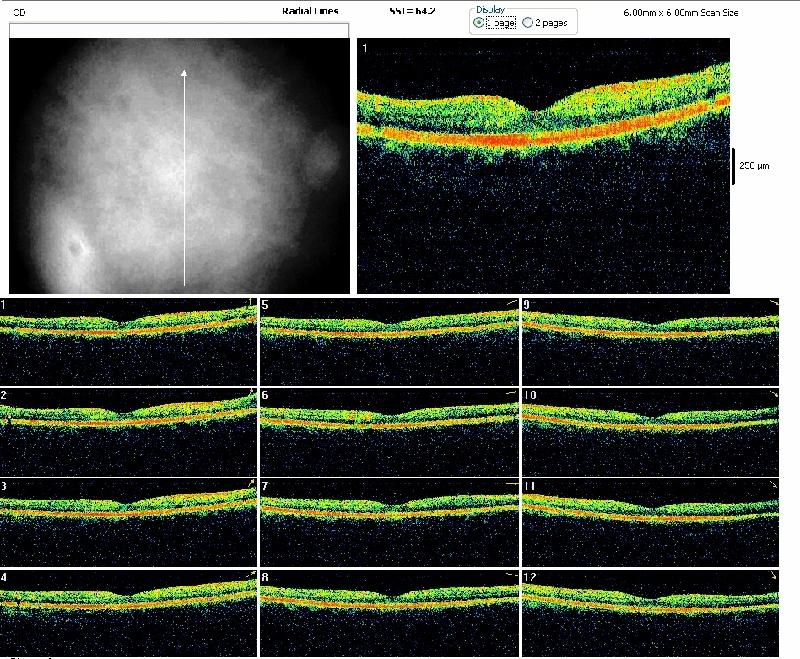Viewport: 800px width, 659px height.
Task: Click the Radial Lines scan label
Action: tap(310, 11)
